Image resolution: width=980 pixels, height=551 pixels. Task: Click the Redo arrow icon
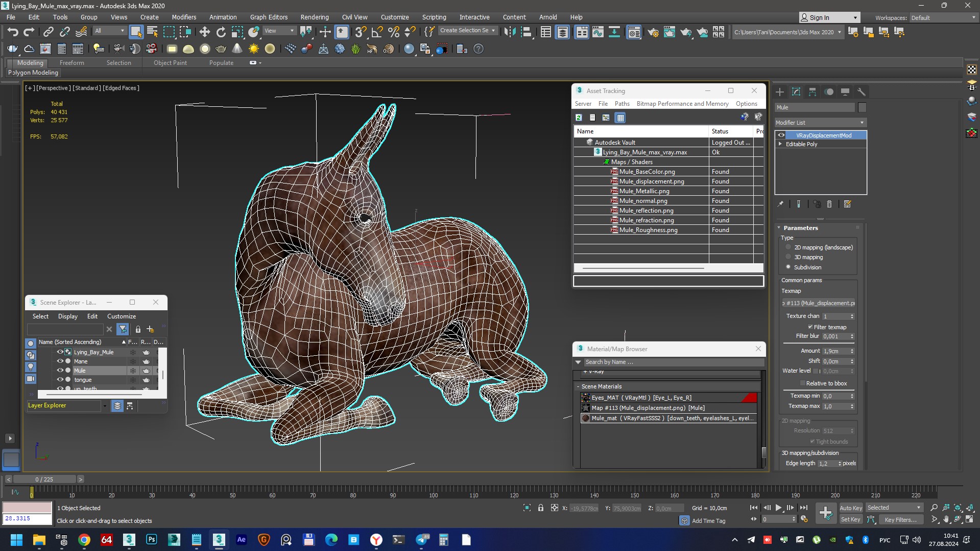coord(29,32)
